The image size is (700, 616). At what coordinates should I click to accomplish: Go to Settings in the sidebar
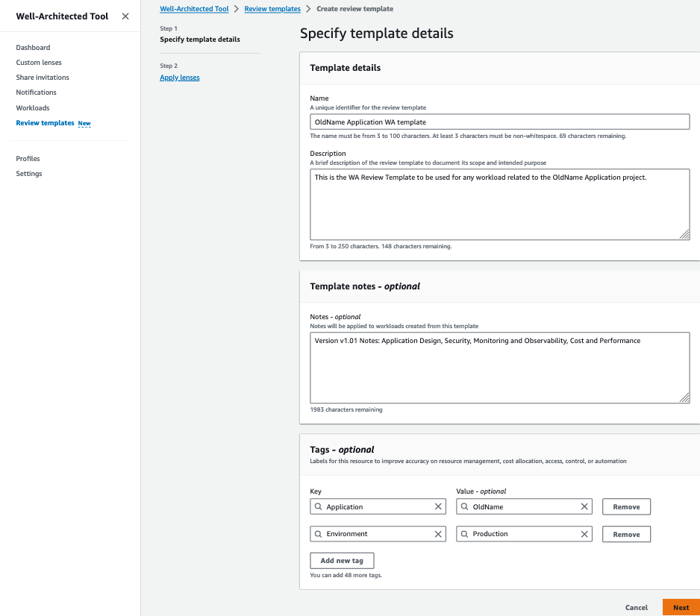(x=28, y=173)
